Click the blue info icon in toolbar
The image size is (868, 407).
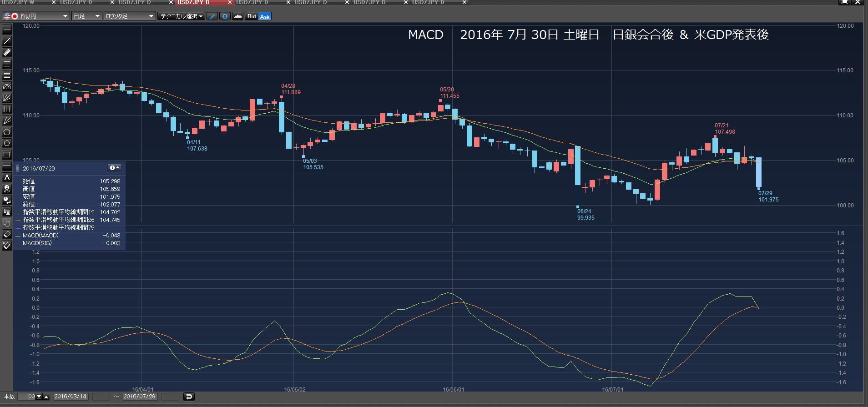tap(225, 16)
